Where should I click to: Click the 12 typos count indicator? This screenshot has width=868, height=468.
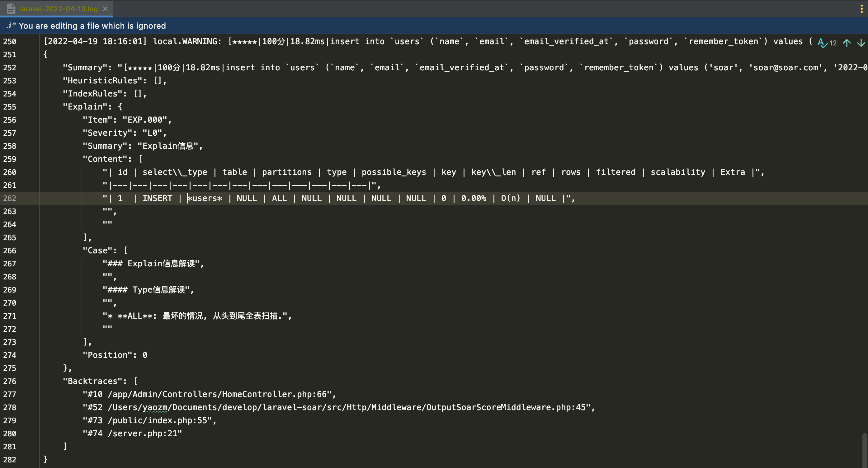click(833, 43)
